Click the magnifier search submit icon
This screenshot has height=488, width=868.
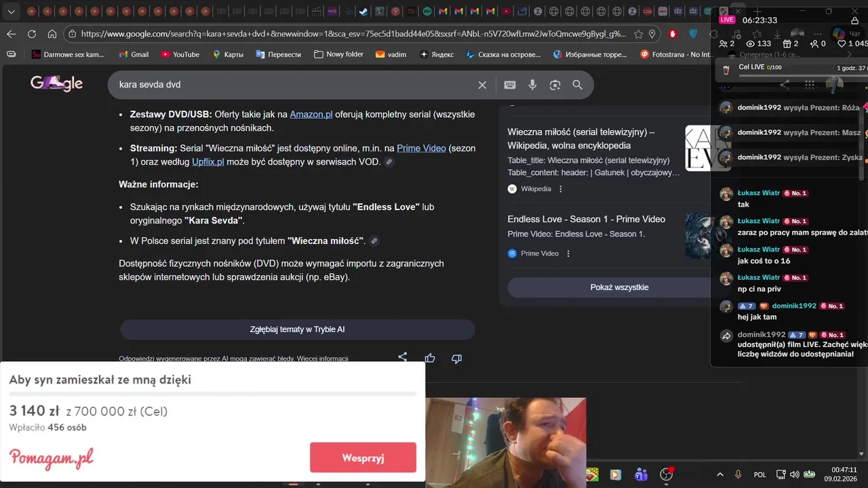coord(577,85)
